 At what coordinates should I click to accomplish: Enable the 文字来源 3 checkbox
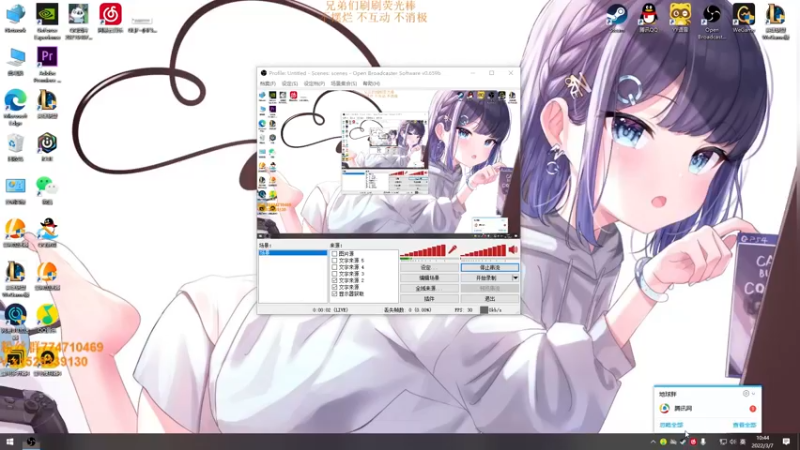(x=334, y=273)
